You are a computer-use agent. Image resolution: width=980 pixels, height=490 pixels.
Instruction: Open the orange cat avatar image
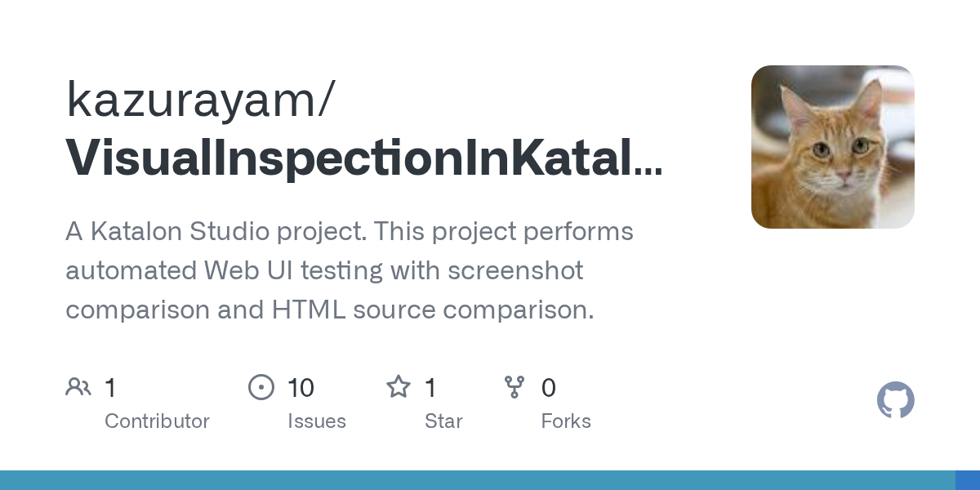(x=832, y=147)
